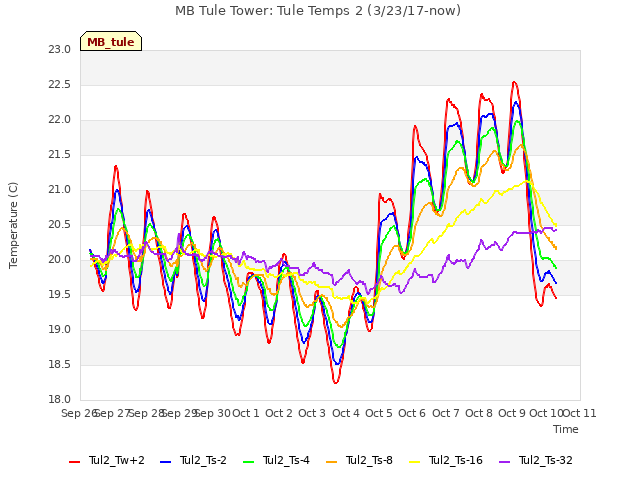
Task: Click the Oct 6 x-axis label
Action: (412, 413)
